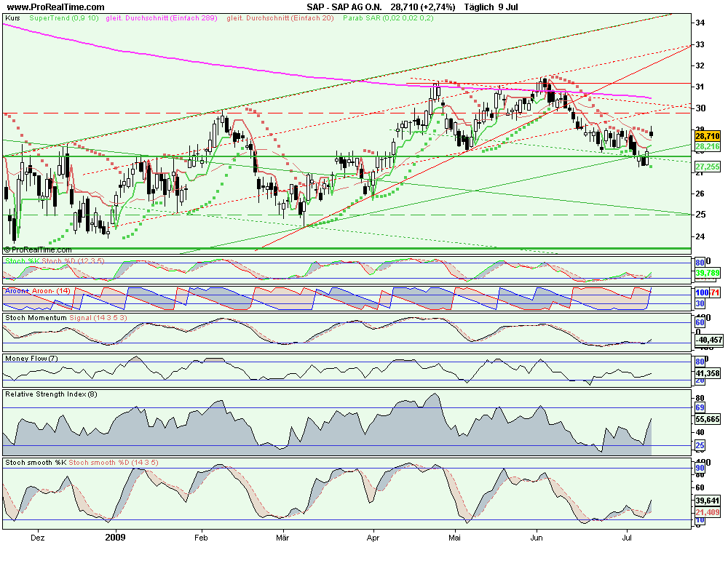Image resolution: width=728 pixels, height=582 pixels.
Task: Click the 26 price axis label
Action: (700, 194)
